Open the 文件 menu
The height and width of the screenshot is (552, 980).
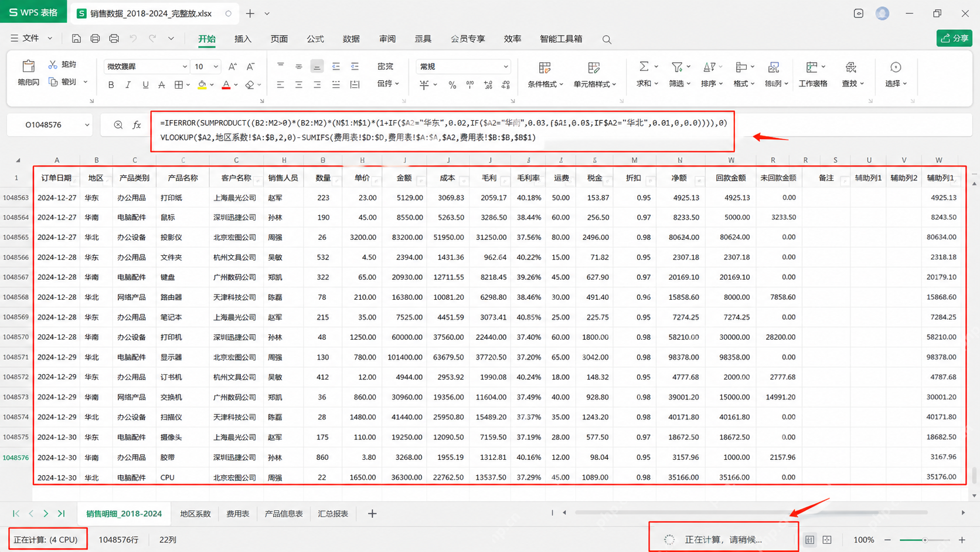[30, 38]
